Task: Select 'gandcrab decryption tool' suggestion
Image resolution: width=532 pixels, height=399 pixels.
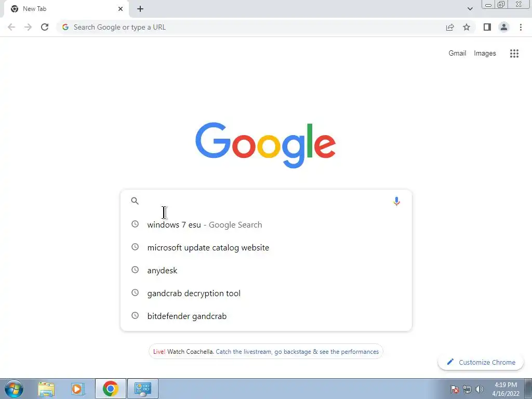Action: point(266,293)
